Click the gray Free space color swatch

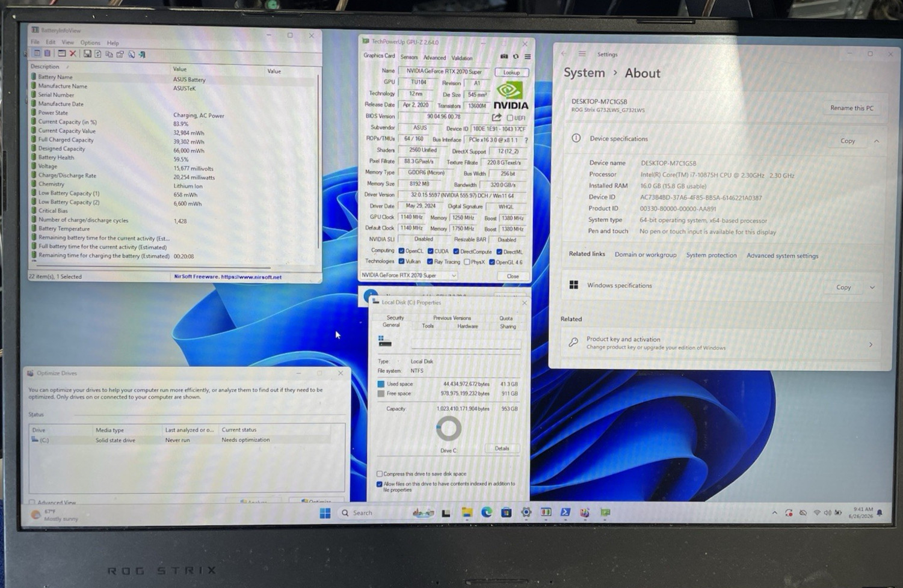point(381,394)
